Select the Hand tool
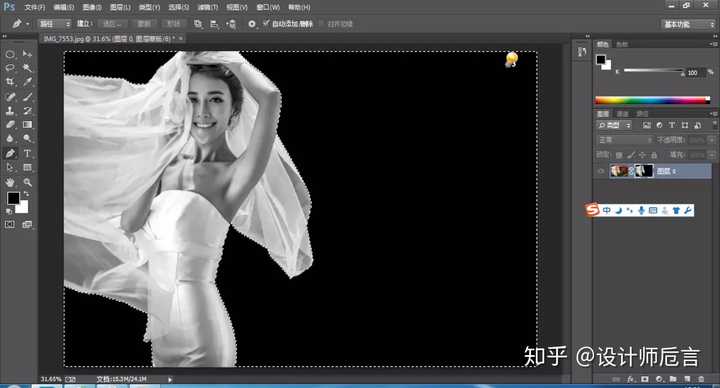Image resolution: width=720 pixels, height=388 pixels. tap(10, 182)
